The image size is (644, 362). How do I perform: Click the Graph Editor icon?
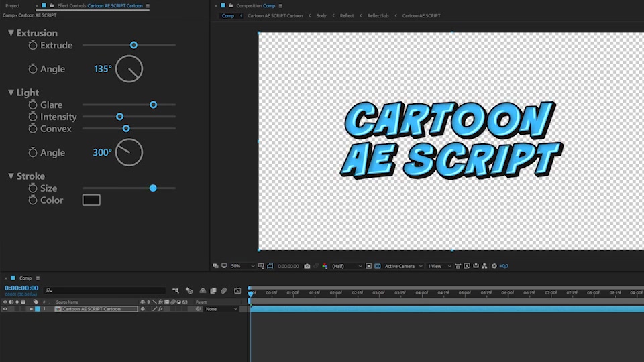click(237, 290)
